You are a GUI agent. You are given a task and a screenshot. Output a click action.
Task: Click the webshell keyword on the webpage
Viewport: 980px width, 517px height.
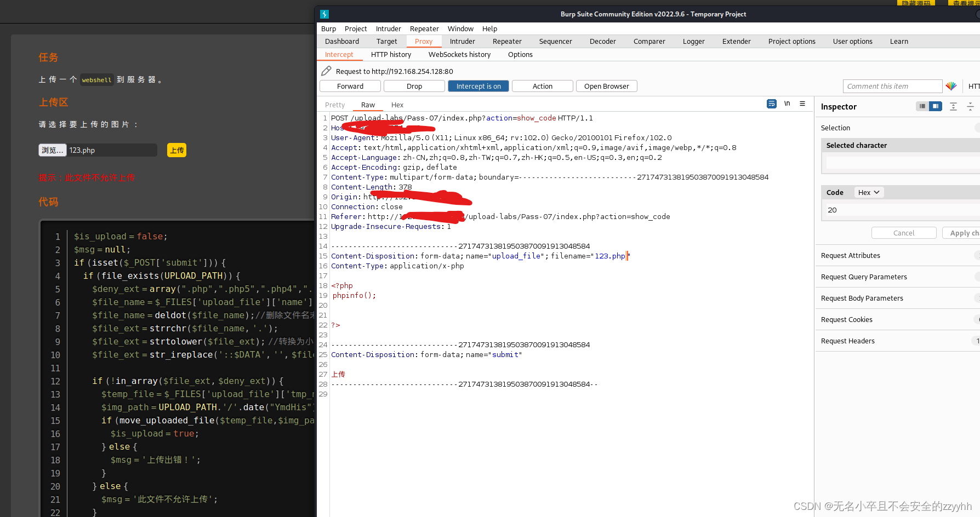(96, 80)
